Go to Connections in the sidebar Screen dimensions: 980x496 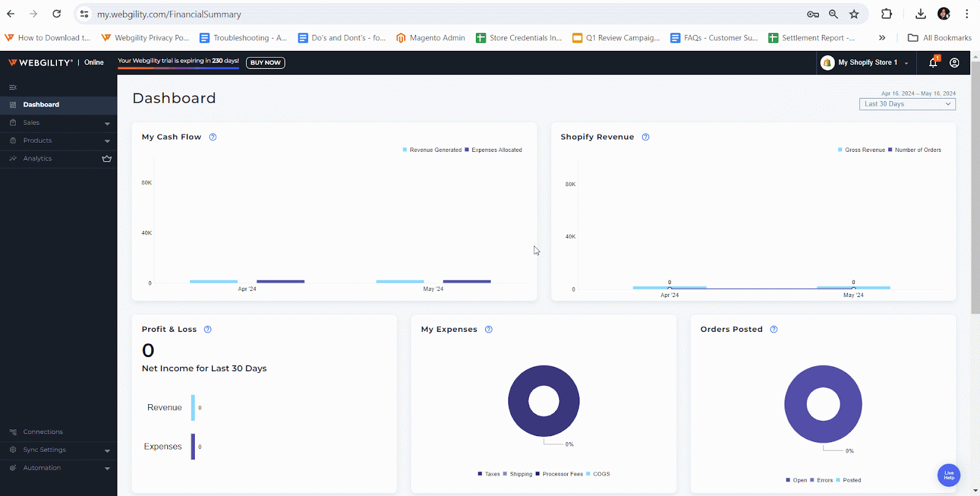tap(43, 432)
